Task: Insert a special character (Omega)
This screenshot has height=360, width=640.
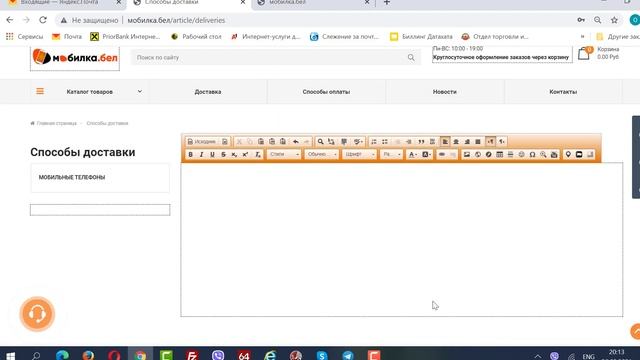Action: click(533, 155)
